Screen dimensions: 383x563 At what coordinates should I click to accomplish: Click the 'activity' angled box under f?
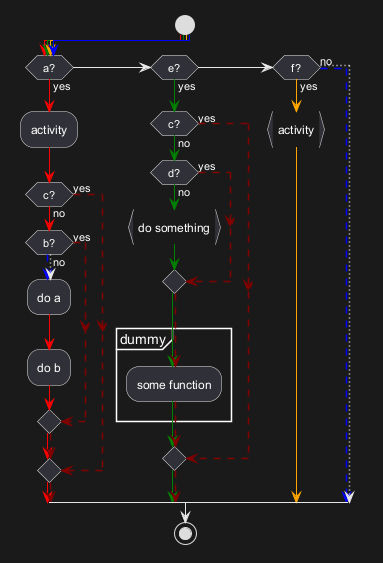point(296,130)
